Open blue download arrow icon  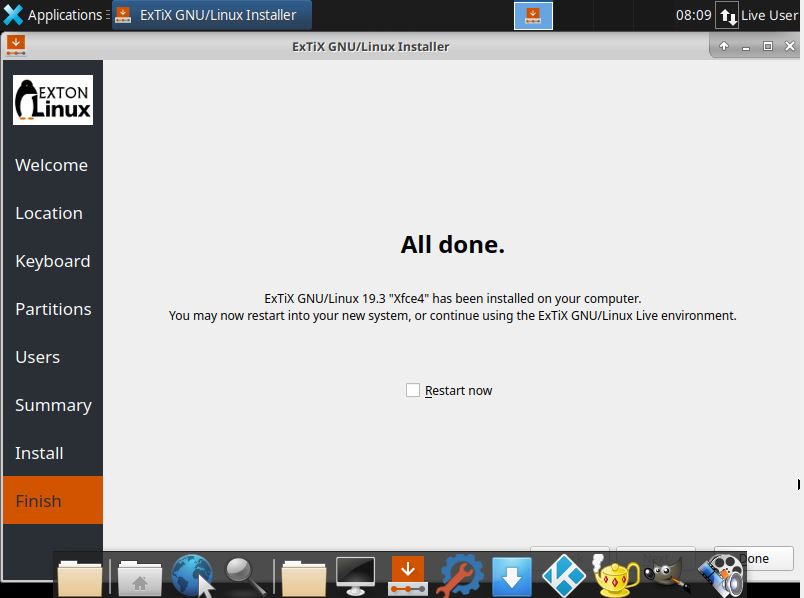[512, 577]
